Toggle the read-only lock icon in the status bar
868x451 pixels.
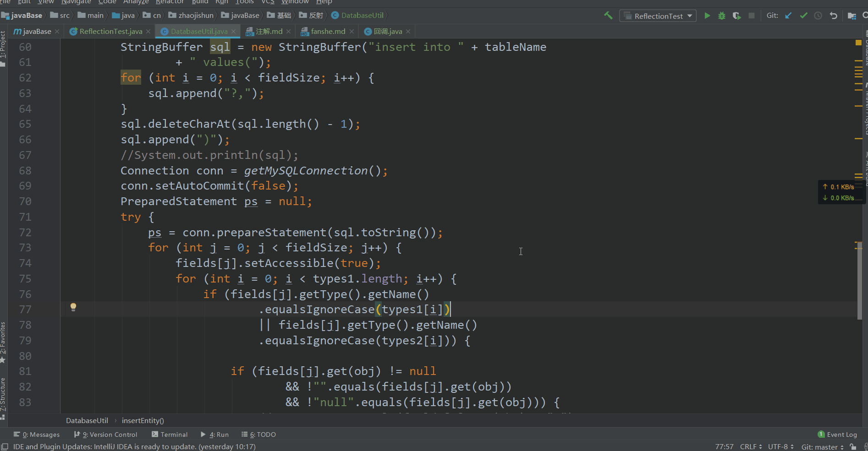[853, 446]
